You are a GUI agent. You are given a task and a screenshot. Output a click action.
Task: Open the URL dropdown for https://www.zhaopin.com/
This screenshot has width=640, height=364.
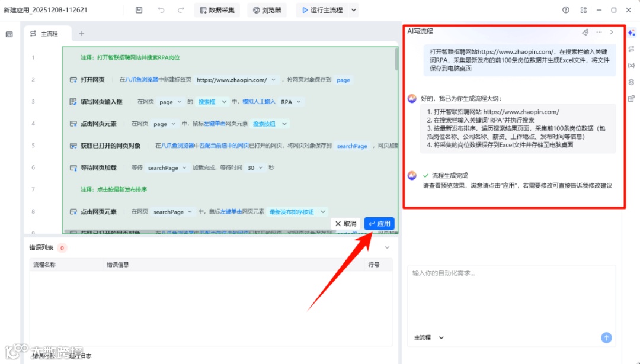tap(273, 80)
